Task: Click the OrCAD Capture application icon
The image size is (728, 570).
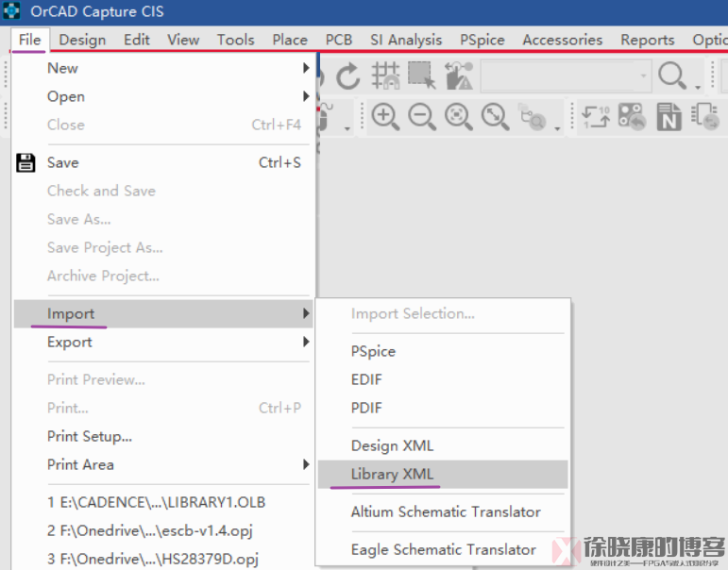Action: [x=11, y=10]
